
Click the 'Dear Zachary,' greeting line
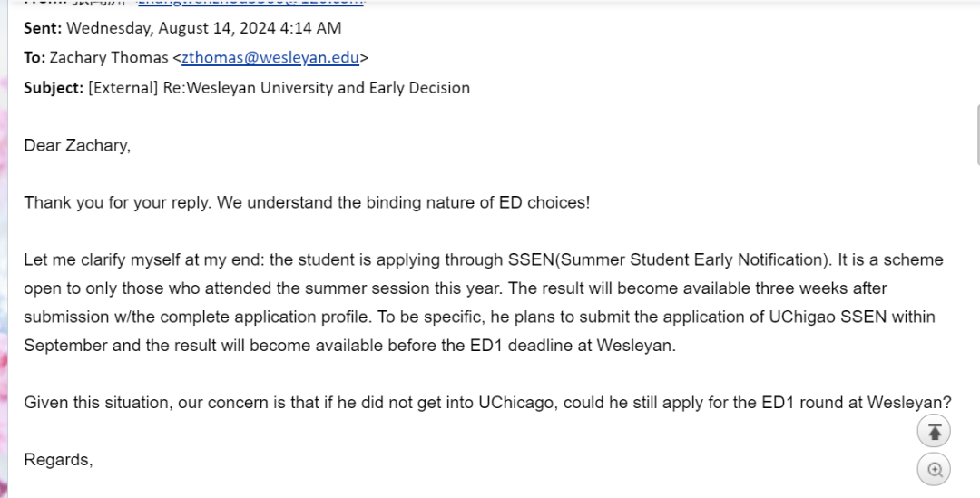(x=77, y=145)
